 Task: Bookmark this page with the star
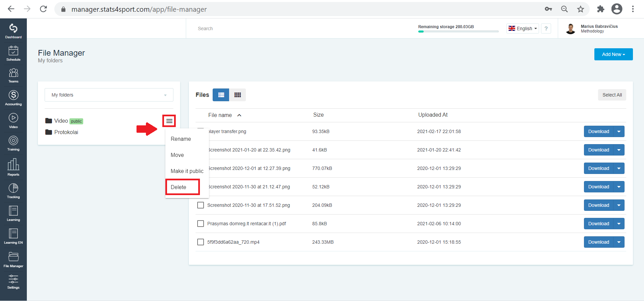[x=581, y=9]
